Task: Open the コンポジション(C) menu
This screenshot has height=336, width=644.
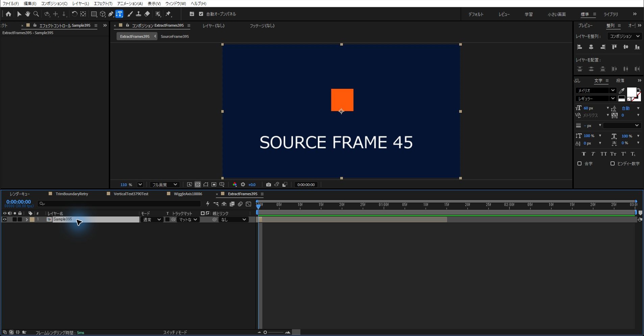Action: (x=54, y=3)
